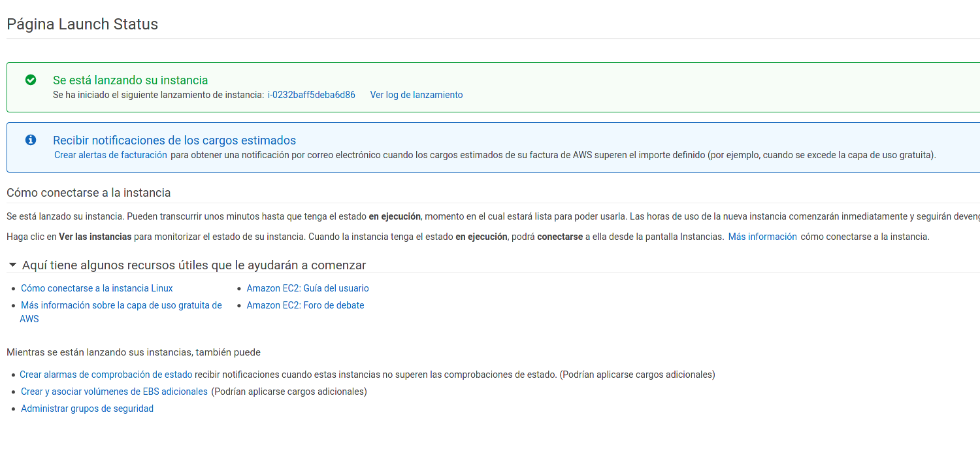Open Ver log de lanzamiento

coord(416,95)
